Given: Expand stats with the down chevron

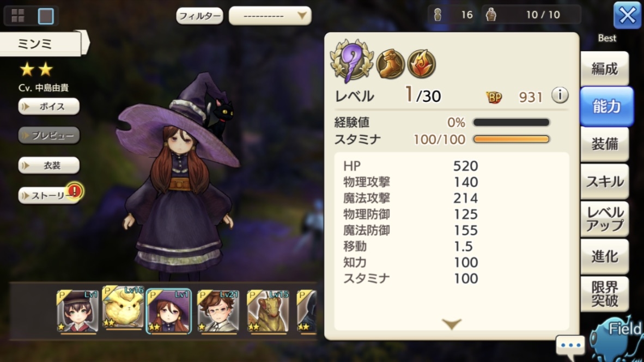Looking at the screenshot, I should [452, 324].
